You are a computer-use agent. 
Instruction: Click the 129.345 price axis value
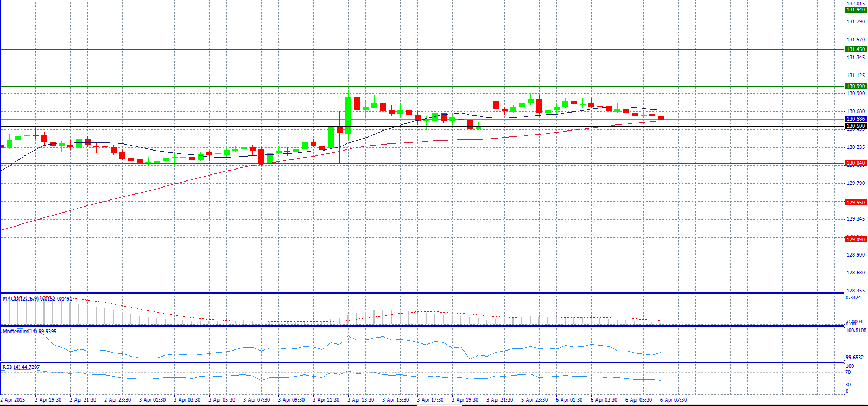tap(856, 219)
